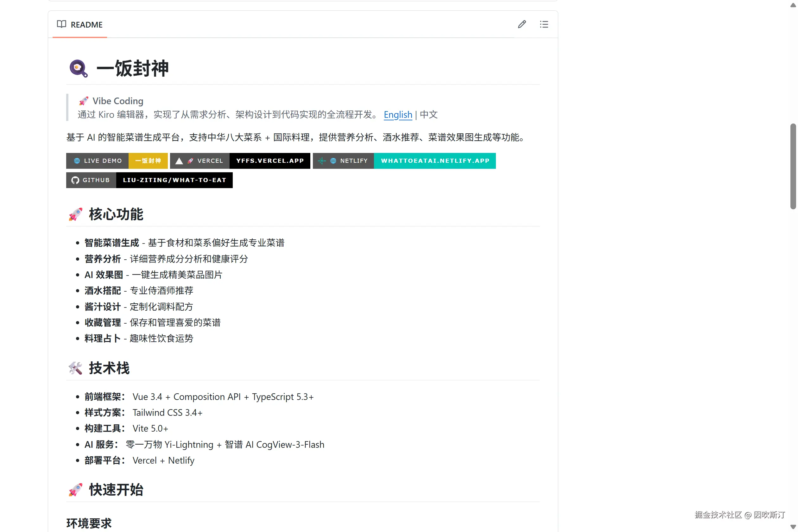Screen dimensions: 798x532
Task: Click the 中文 language label
Action: click(x=429, y=115)
